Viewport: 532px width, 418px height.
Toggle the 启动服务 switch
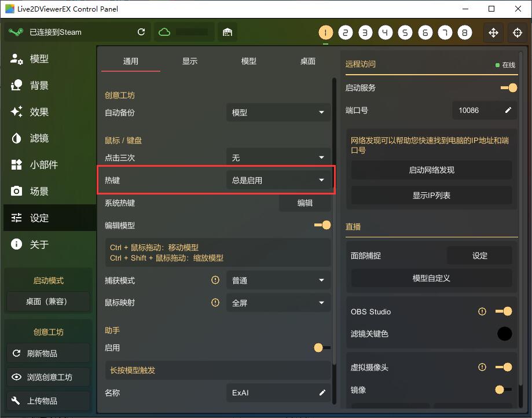click(x=509, y=88)
